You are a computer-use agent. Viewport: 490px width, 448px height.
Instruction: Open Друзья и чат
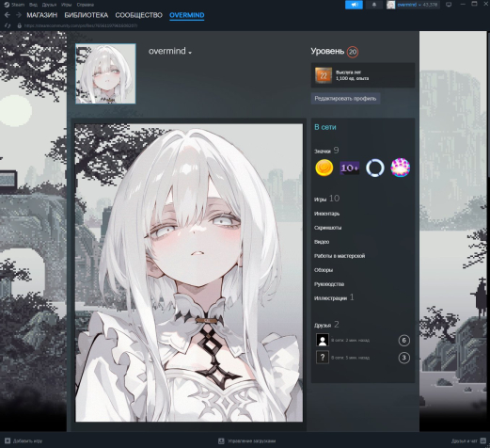click(x=465, y=441)
